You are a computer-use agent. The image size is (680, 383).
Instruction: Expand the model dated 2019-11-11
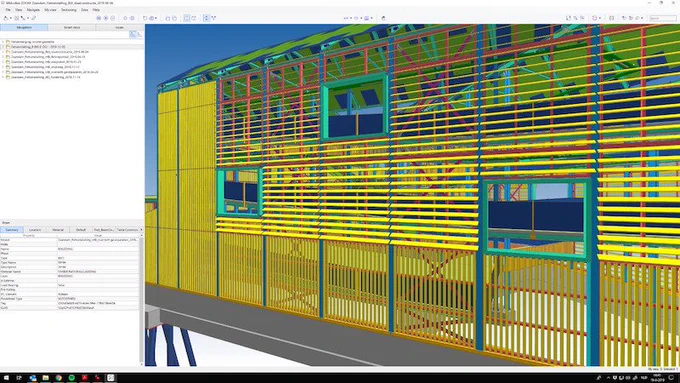click(3, 67)
